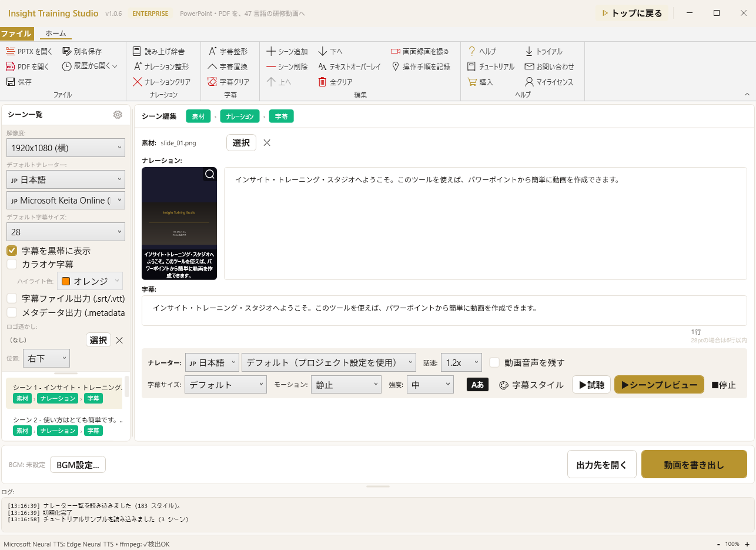Open マイライセンス license
Viewport: 756px width, 550px height.
(548, 82)
